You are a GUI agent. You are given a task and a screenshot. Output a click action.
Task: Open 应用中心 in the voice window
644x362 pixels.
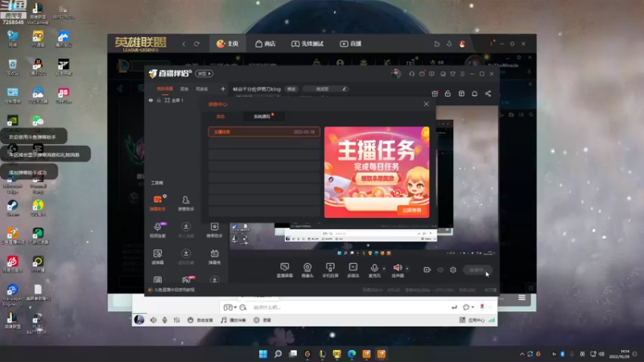click(x=472, y=319)
